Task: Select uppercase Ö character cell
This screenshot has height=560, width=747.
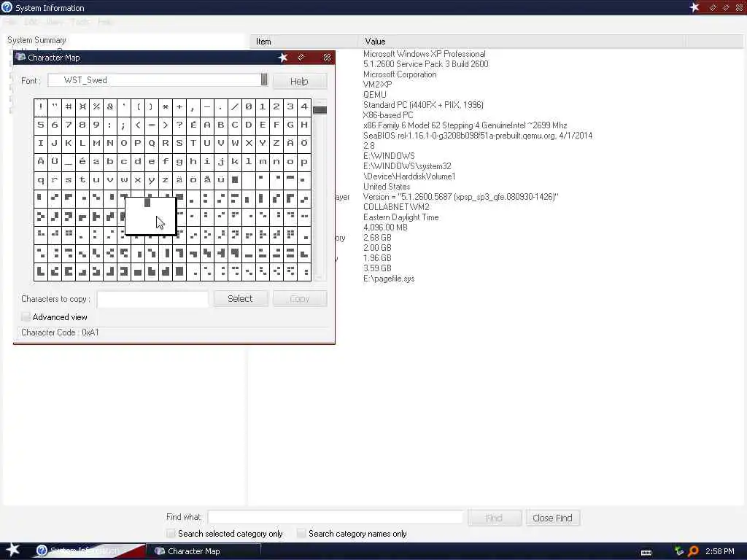Action: (x=304, y=143)
